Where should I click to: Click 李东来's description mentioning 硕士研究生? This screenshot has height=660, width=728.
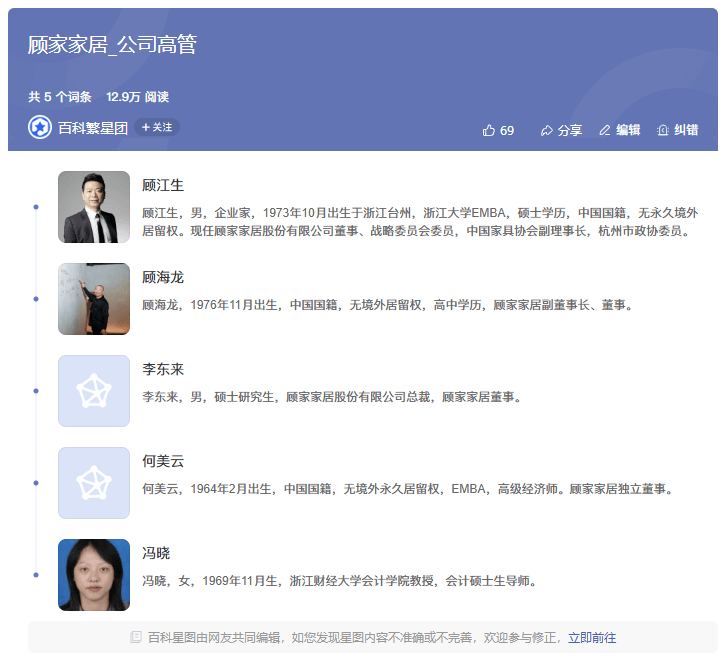(332, 397)
